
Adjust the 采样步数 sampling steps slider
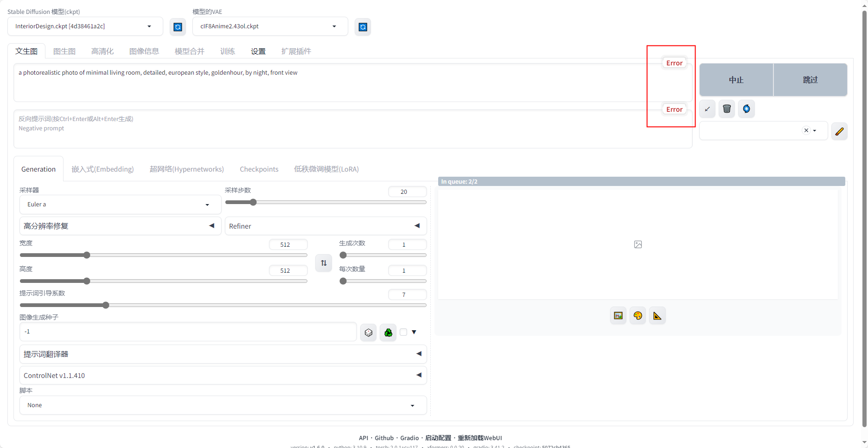point(325,202)
